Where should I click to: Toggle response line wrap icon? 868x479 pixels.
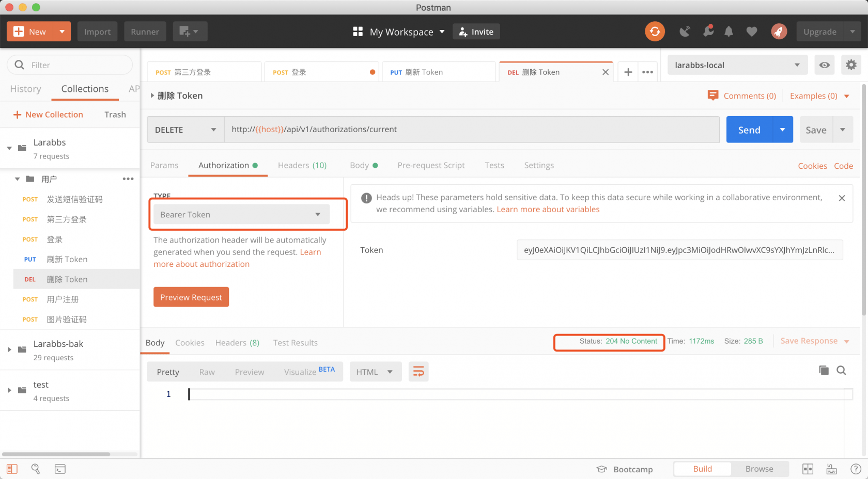419,372
